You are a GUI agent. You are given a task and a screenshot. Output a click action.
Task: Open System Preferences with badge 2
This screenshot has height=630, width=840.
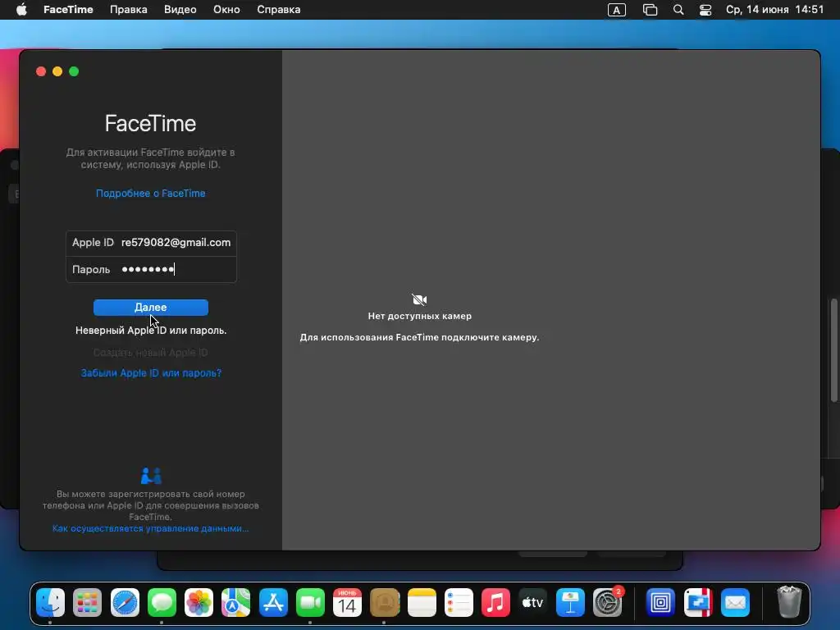tap(608, 602)
